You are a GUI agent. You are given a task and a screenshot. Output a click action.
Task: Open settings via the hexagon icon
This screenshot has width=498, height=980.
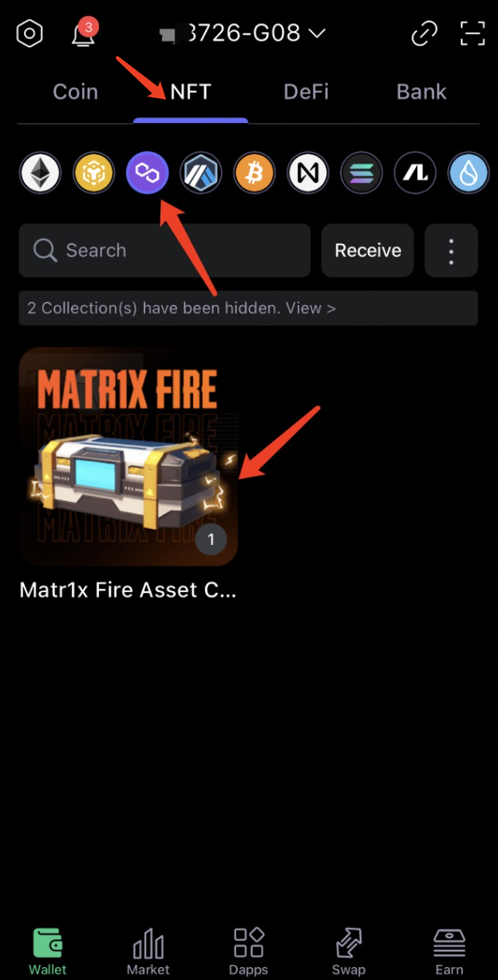tap(30, 34)
